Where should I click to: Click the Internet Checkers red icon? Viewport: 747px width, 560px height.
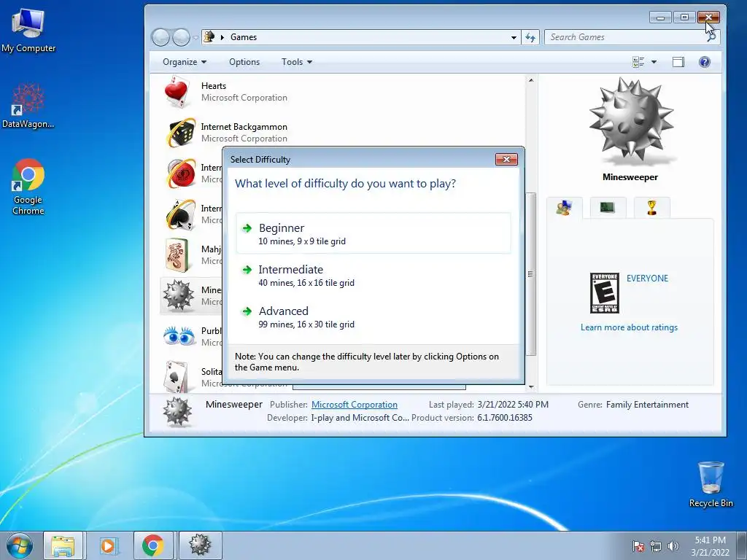181,174
